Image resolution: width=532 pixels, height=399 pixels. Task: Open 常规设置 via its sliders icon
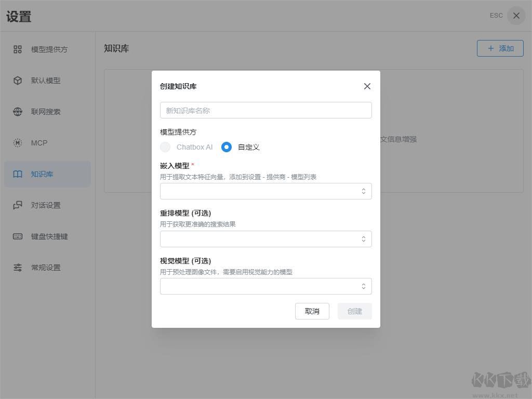pyautogui.click(x=17, y=268)
